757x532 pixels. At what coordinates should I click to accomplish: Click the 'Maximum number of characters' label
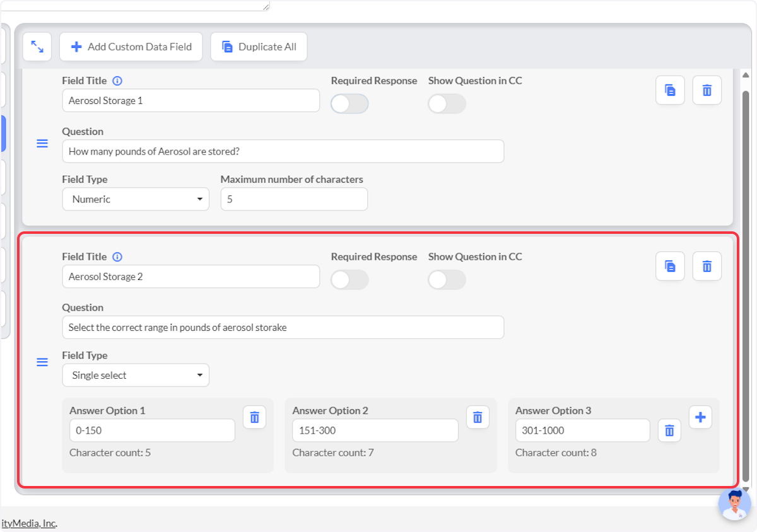(291, 179)
